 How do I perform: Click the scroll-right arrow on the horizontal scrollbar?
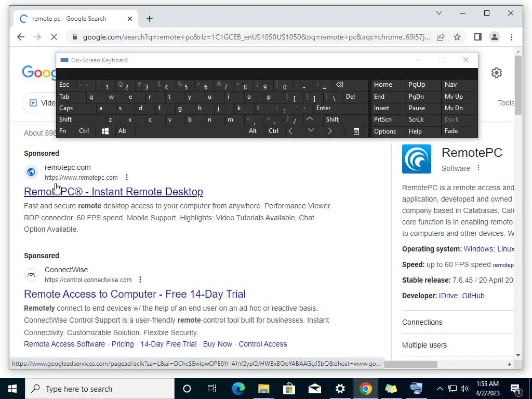(509, 364)
